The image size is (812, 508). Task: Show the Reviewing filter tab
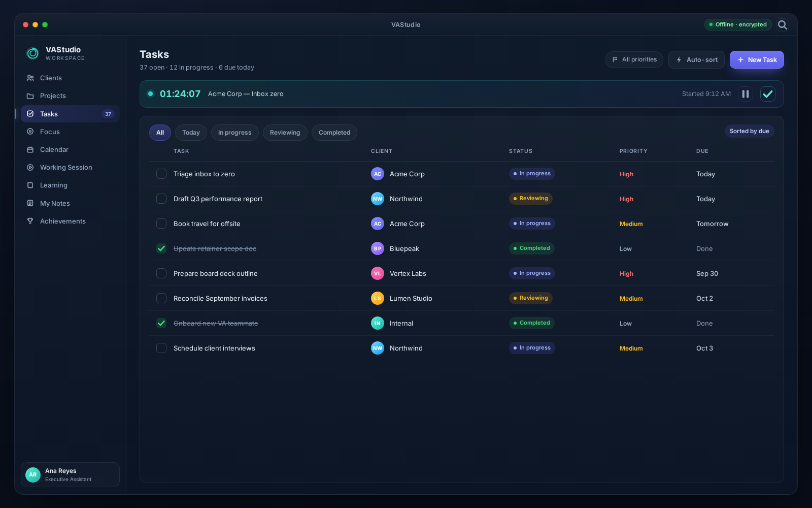[285, 133]
